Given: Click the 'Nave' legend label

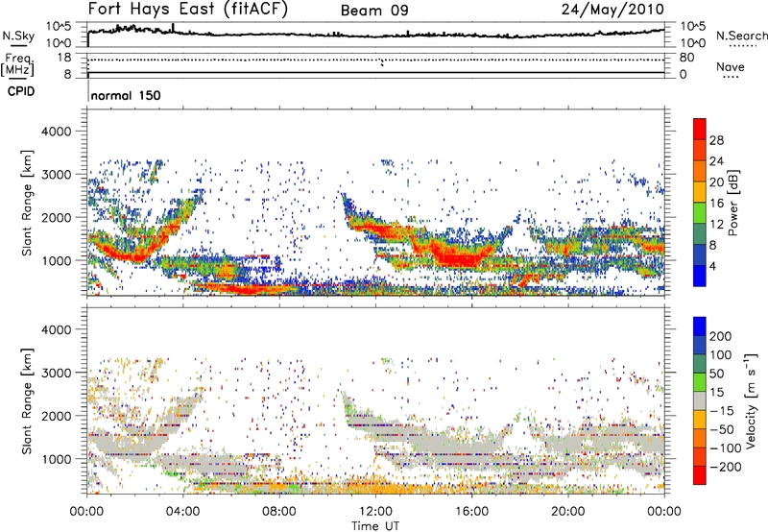Looking at the screenshot, I should point(730,67).
